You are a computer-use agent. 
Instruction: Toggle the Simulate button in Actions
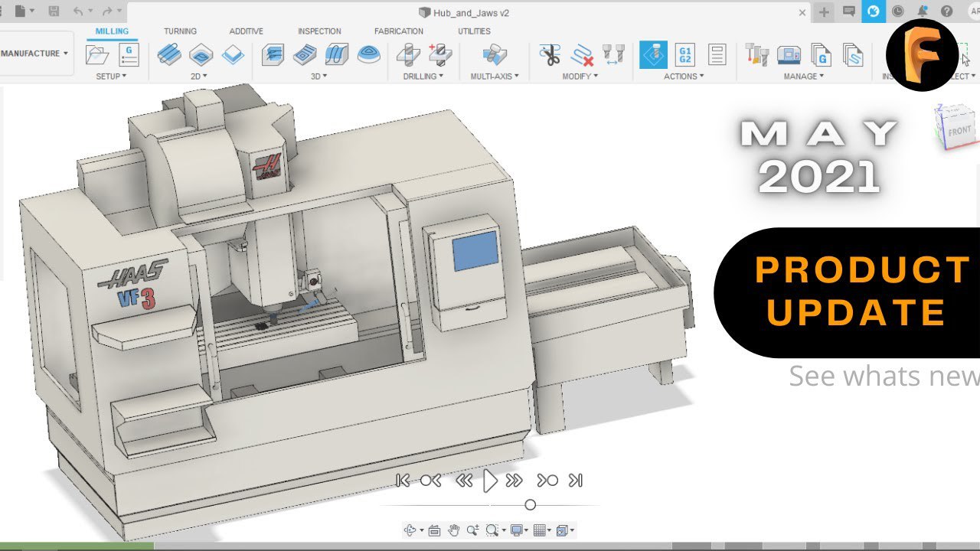pos(653,54)
